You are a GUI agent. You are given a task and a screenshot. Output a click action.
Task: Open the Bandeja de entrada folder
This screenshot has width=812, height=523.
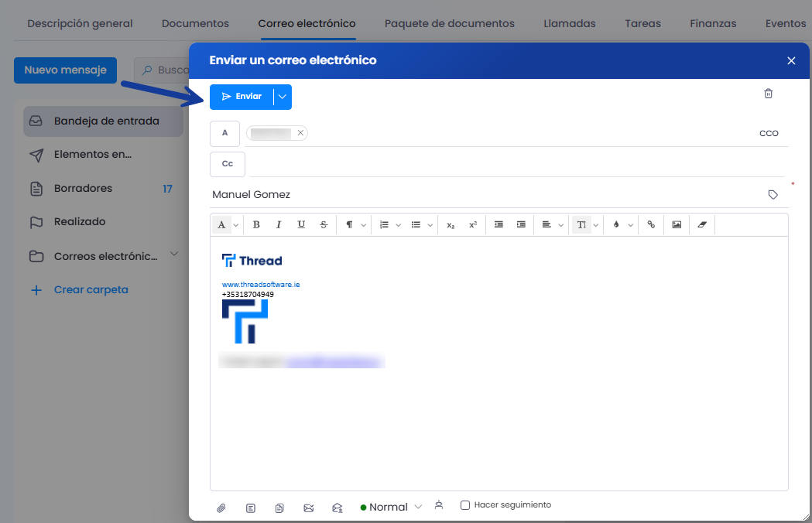(103, 121)
